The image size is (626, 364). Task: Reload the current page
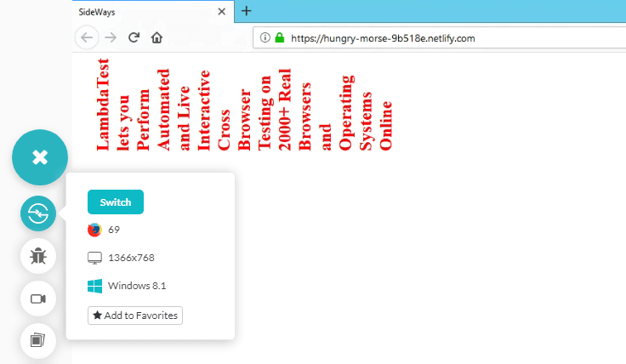tap(134, 37)
